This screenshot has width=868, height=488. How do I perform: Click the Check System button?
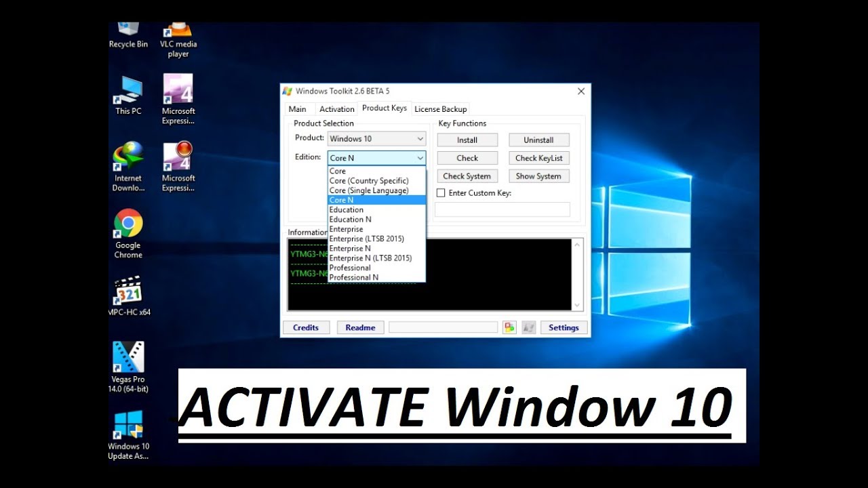(467, 176)
